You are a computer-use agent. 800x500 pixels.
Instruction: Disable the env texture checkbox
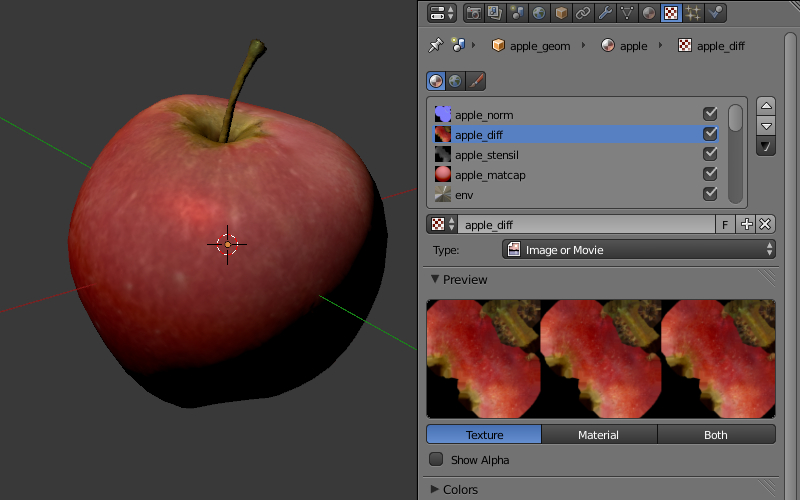coord(710,193)
